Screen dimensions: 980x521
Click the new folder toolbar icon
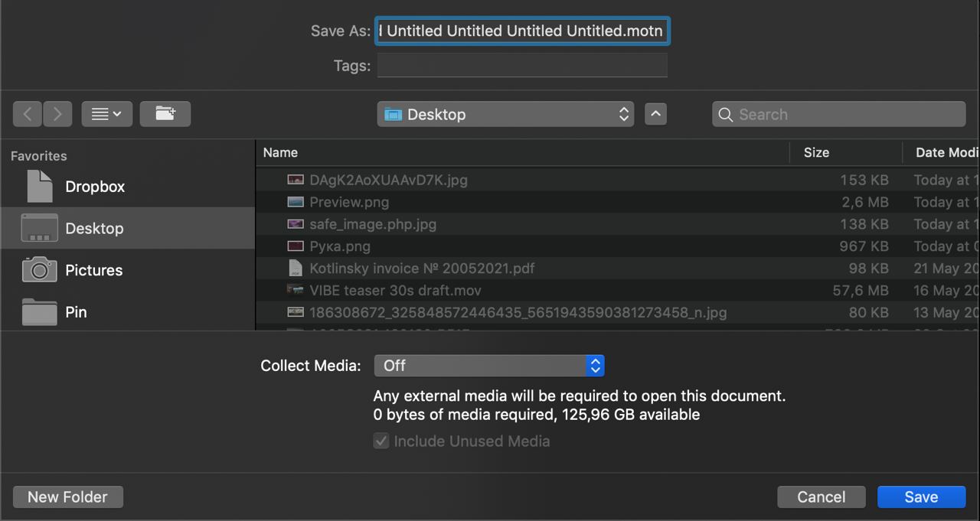165,114
